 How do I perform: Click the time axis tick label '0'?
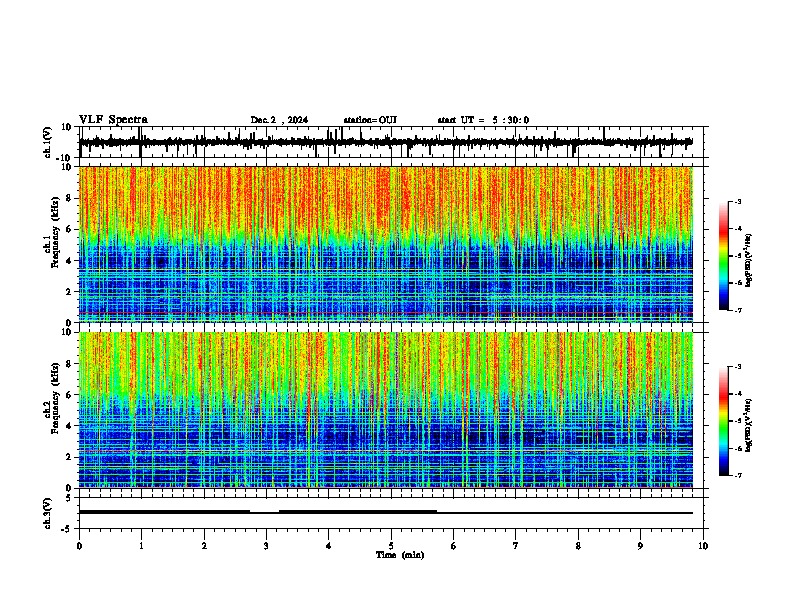pos(79,546)
